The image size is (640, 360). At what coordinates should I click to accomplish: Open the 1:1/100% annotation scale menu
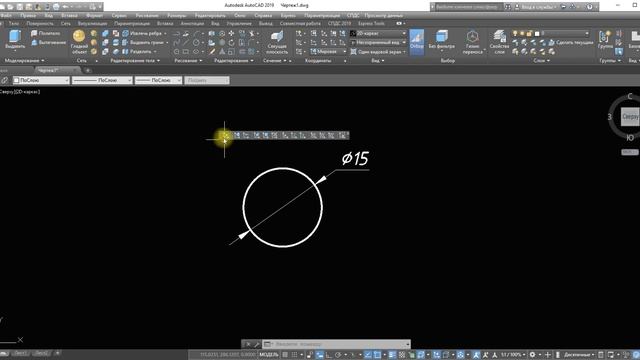[513, 355]
